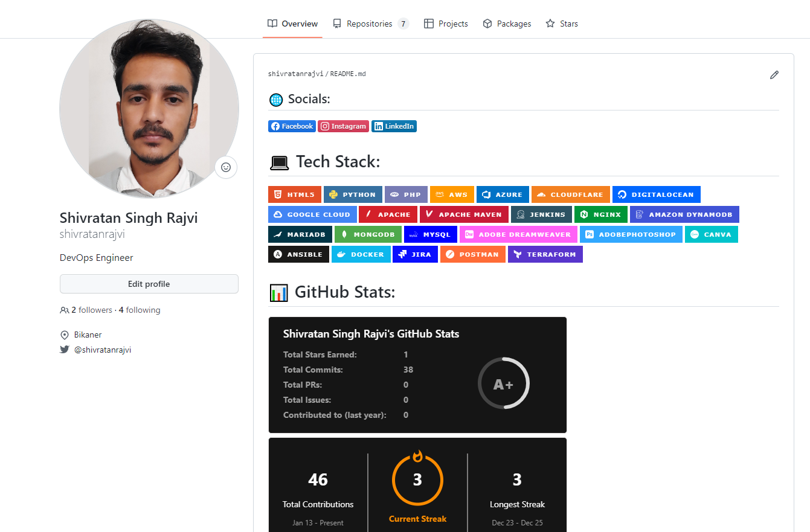Switch to the Packages tab

point(507,24)
